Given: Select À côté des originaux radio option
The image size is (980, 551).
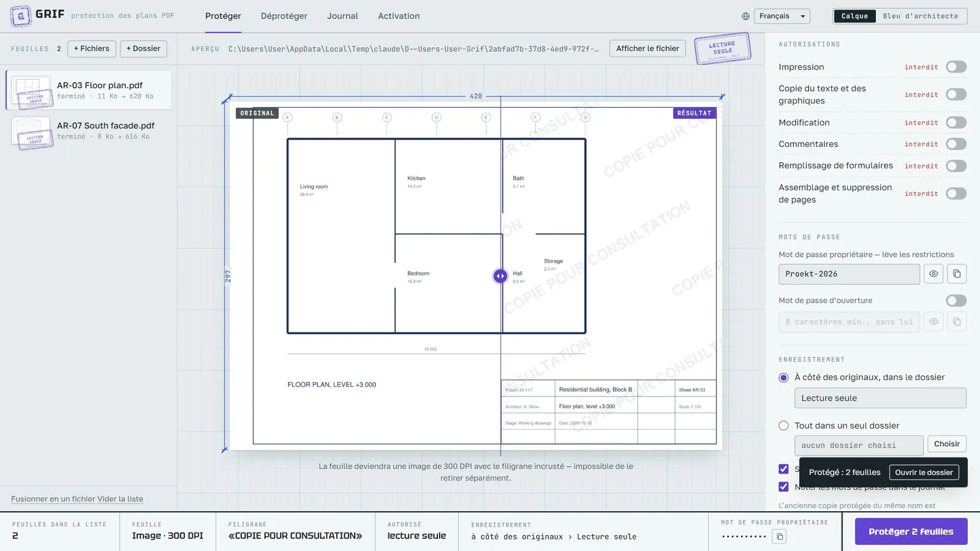Looking at the screenshot, I should tap(783, 378).
